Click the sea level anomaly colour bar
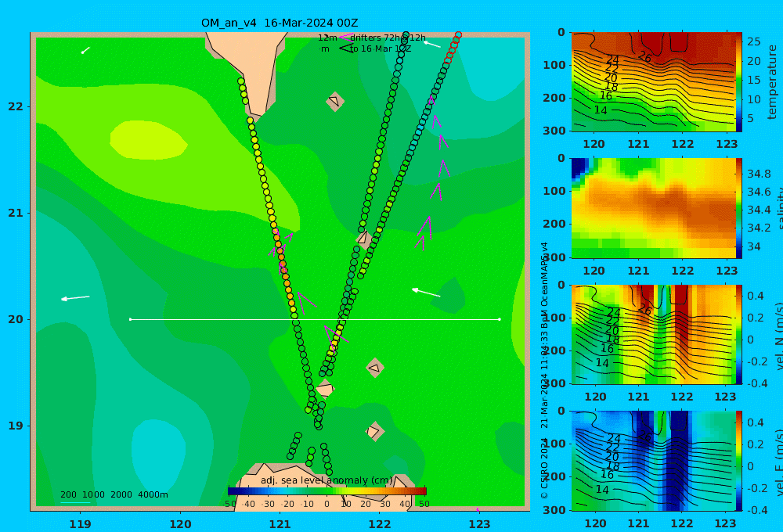This screenshot has height=532, width=783. (327, 491)
